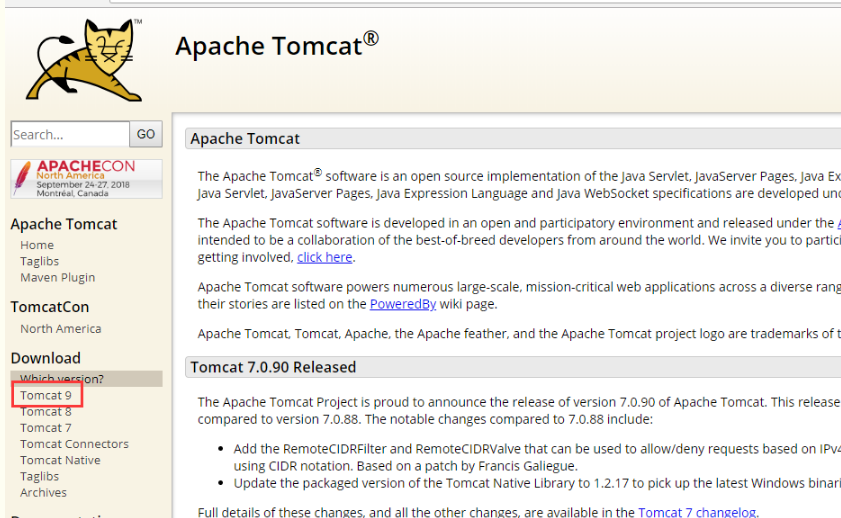Open Tomcat Connectors download link
841x518 pixels.
point(75,444)
